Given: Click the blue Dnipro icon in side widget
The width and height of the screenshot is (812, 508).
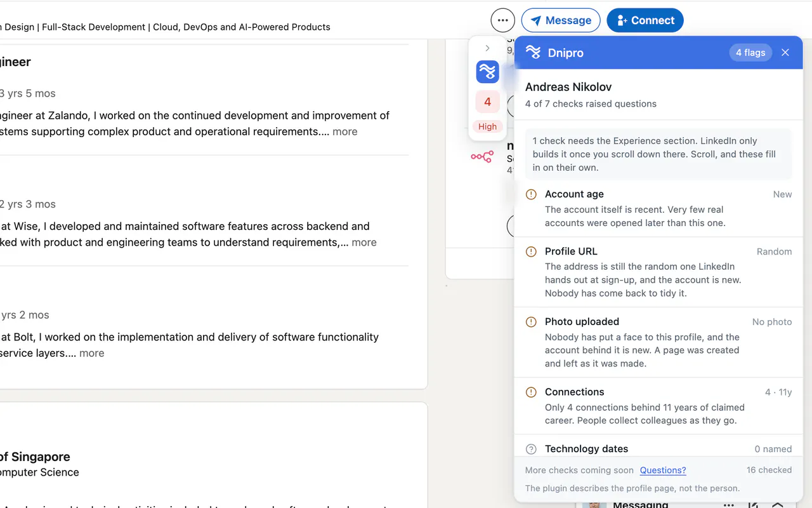Looking at the screenshot, I should coord(487,72).
